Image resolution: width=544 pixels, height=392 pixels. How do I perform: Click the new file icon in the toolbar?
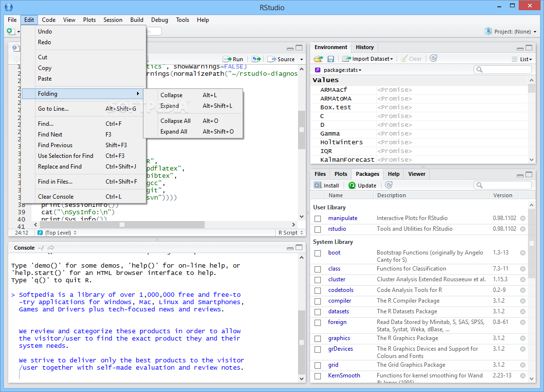click(11, 32)
